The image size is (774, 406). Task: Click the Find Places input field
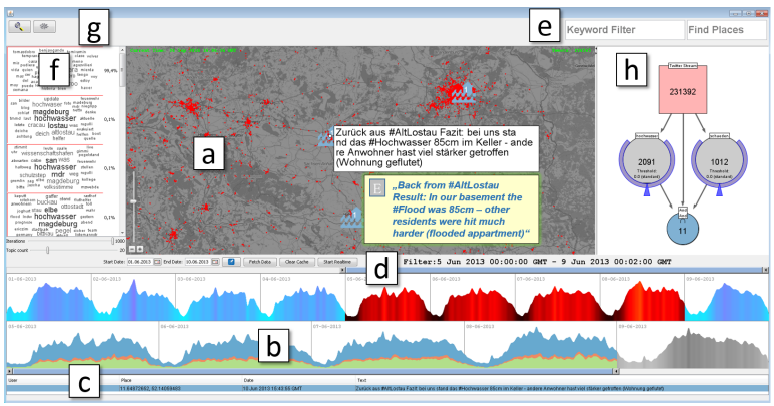point(727,30)
